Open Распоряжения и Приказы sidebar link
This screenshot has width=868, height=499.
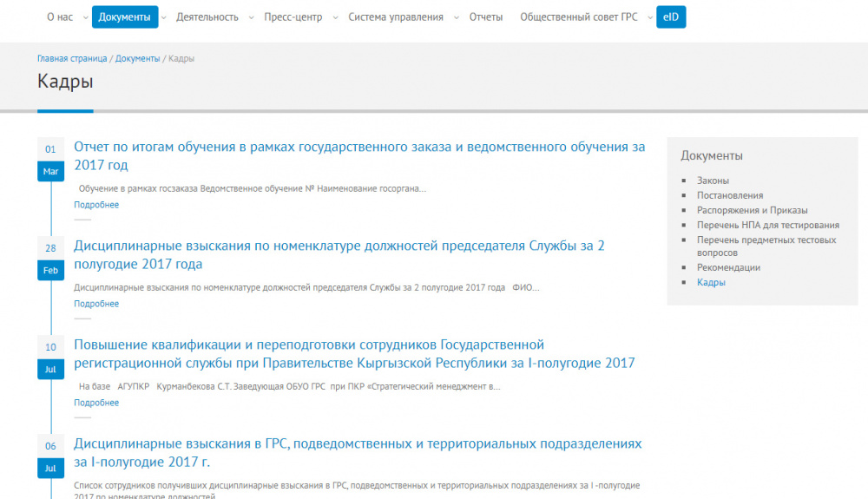click(752, 210)
